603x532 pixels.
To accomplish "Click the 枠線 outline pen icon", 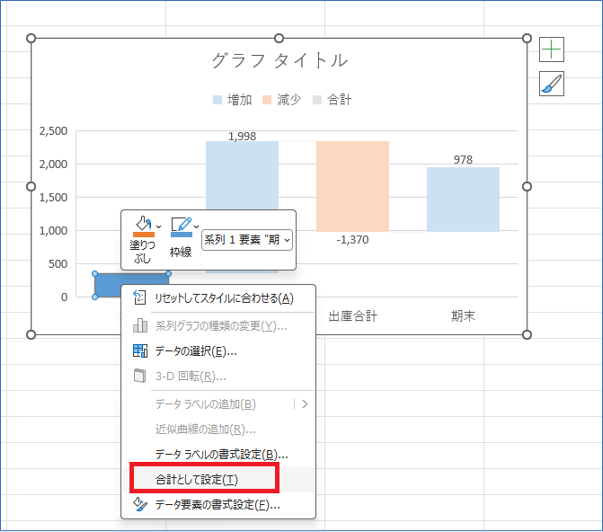I will click(181, 227).
